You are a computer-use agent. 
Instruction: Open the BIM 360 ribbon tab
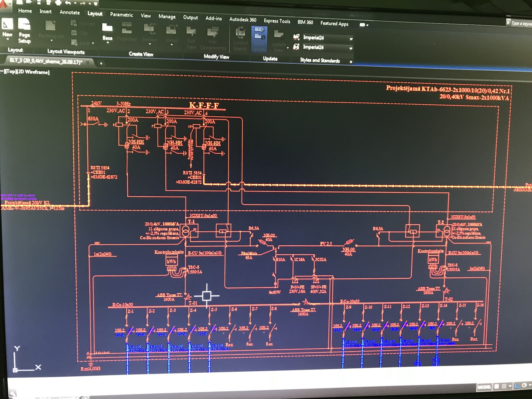coord(305,22)
